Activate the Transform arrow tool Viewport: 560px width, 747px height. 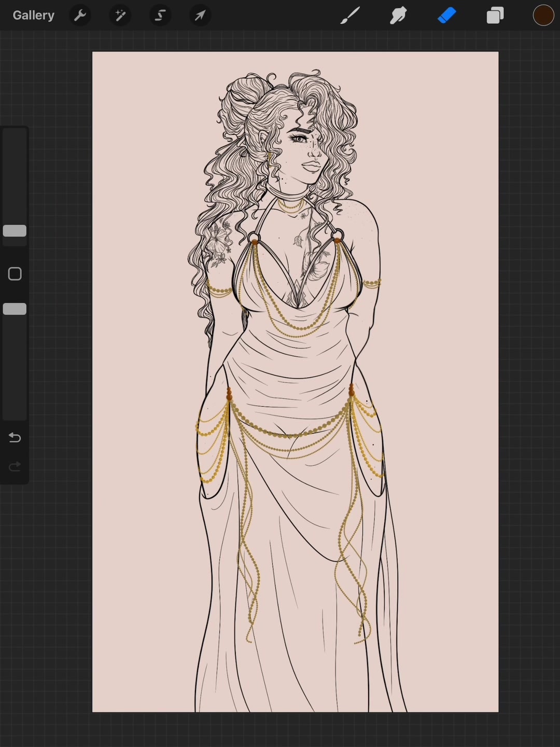click(200, 16)
